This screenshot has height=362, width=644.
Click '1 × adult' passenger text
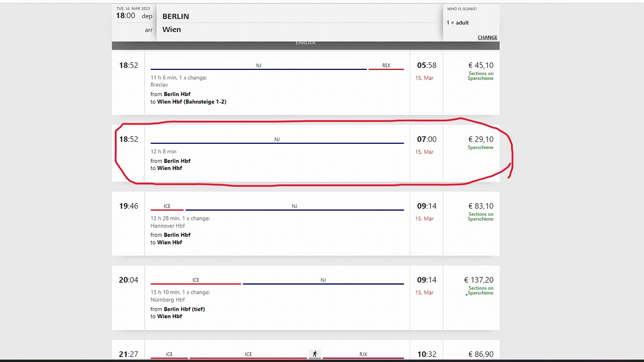[458, 23]
